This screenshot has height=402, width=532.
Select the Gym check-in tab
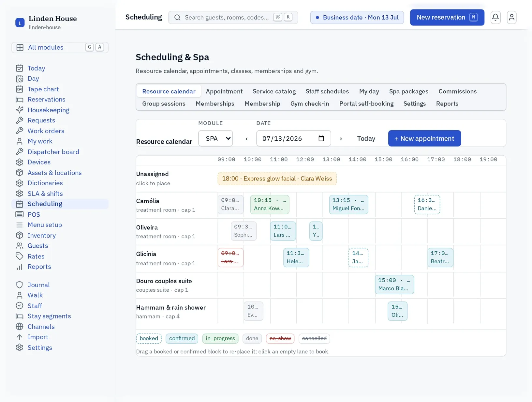pos(310,103)
